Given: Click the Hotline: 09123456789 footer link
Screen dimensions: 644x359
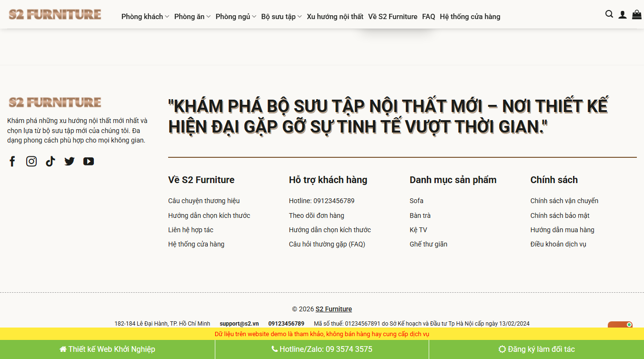Looking at the screenshot, I should point(322,201).
